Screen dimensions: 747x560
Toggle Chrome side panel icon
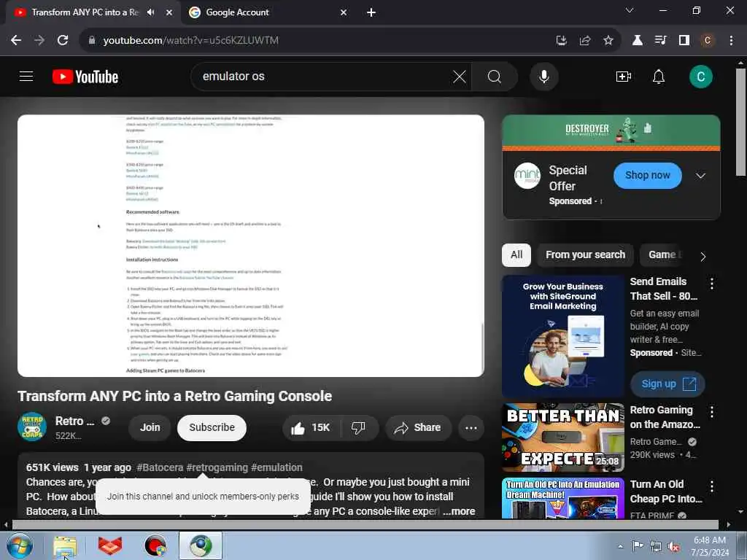(x=684, y=41)
